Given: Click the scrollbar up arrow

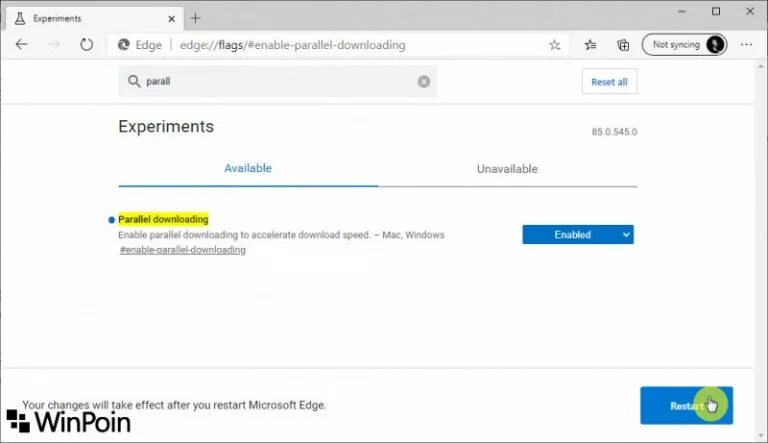Looking at the screenshot, I should (x=761, y=66).
